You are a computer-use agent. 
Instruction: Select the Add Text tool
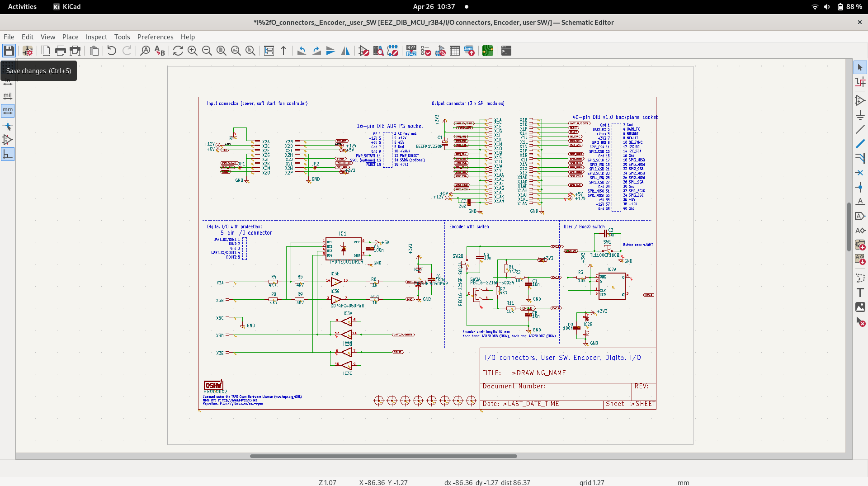coord(860,293)
